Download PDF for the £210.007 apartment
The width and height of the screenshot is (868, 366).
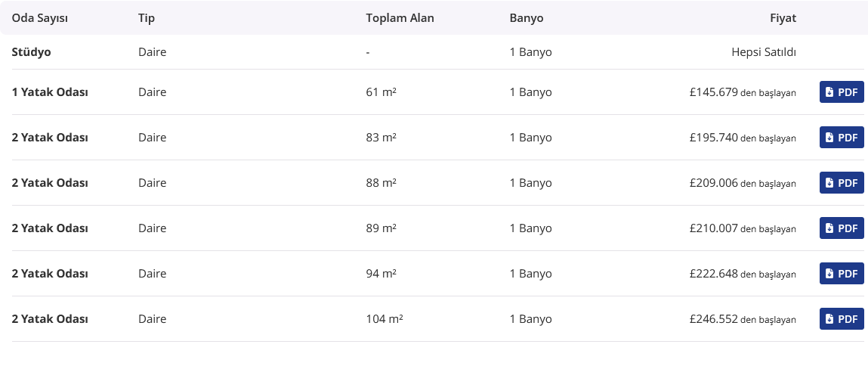[842, 228]
